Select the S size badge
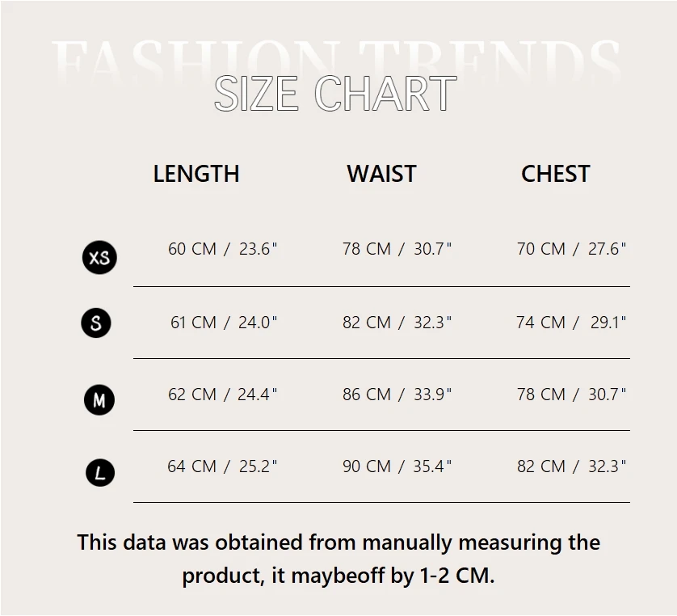This screenshot has height=616, width=677. 96,323
